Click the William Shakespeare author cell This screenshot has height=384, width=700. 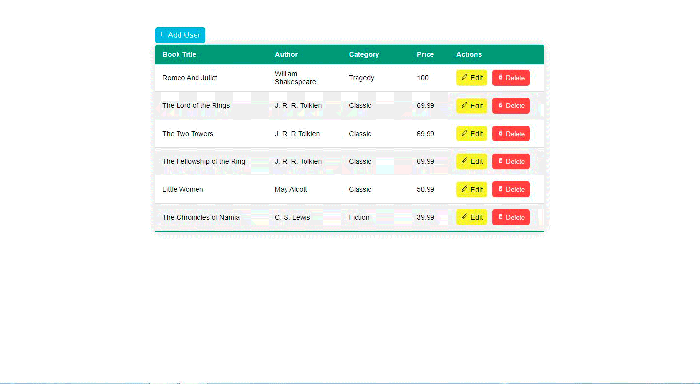296,78
